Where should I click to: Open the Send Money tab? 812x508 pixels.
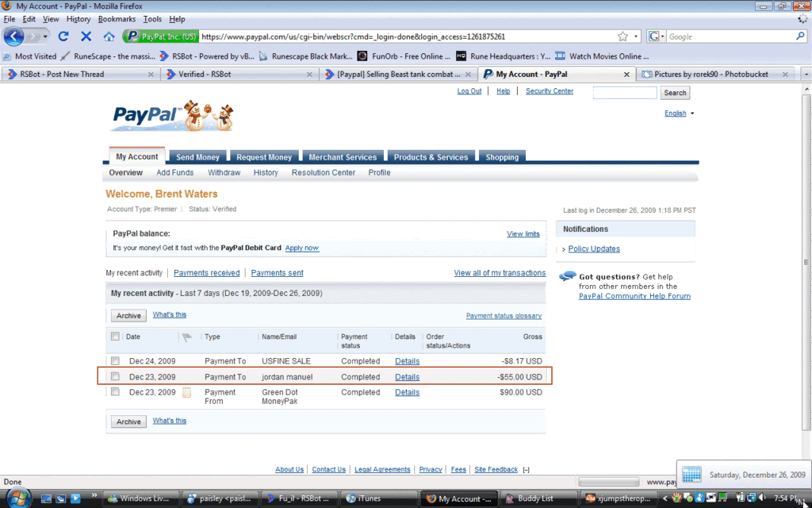pyautogui.click(x=197, y=157)
